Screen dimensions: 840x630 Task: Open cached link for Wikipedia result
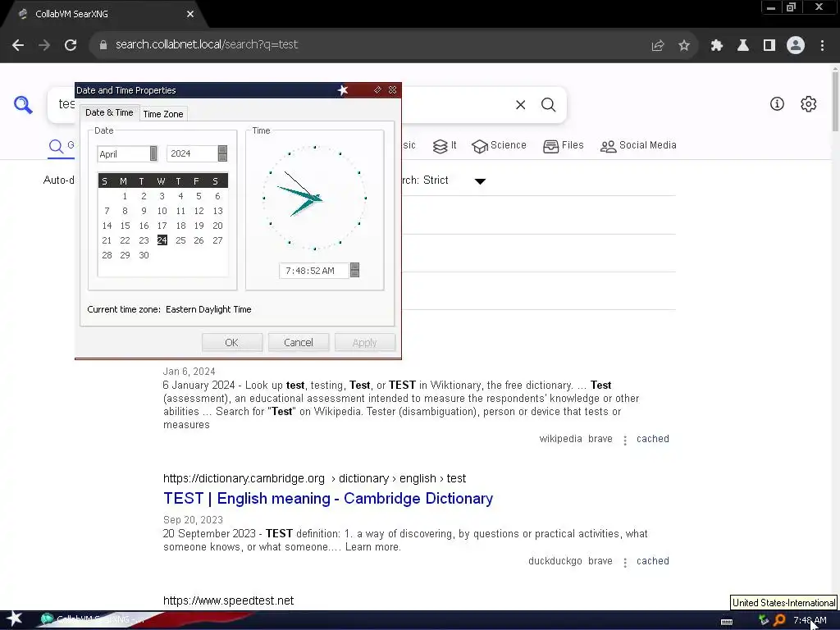652,439
